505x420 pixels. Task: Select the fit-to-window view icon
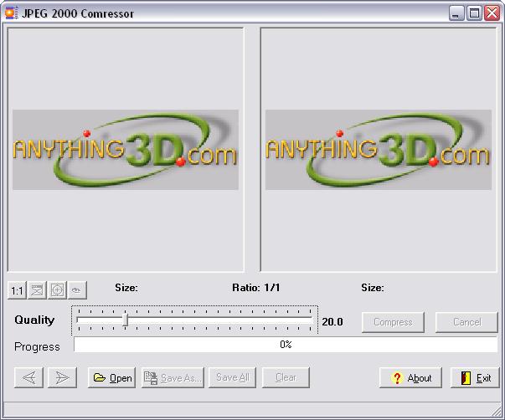pos(37,290)
